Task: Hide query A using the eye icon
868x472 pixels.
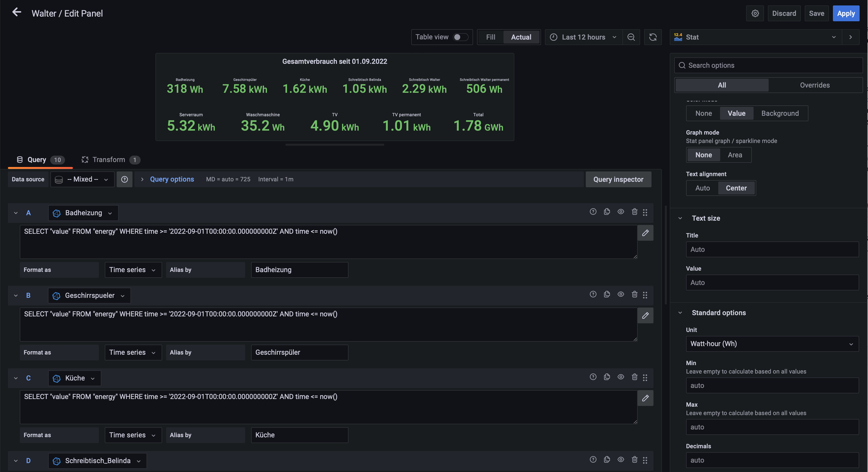Action: 621,212
